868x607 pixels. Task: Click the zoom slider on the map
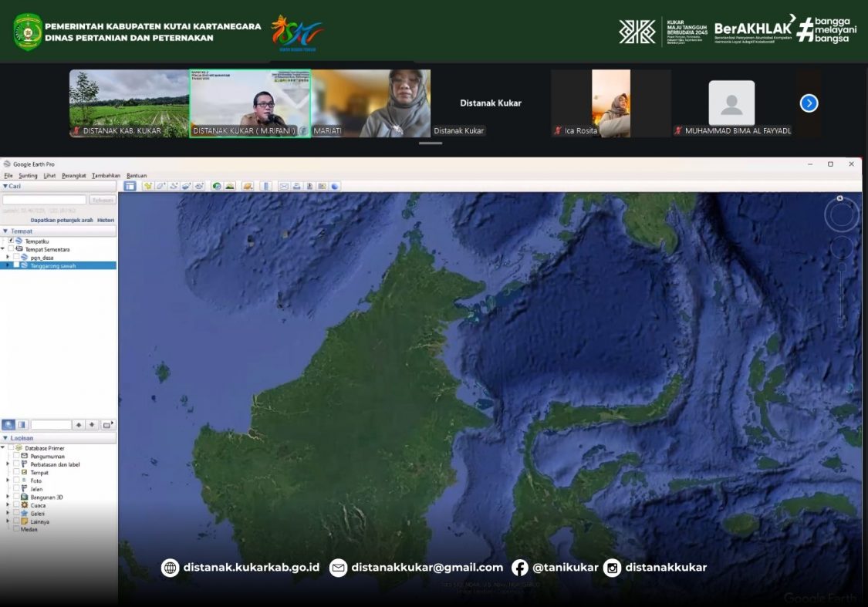coord(842,293)
